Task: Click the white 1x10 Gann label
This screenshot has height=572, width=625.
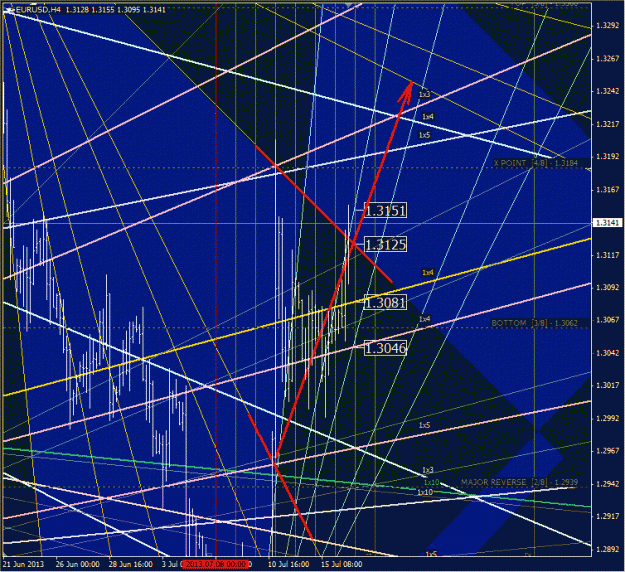Action: pyautogui.click(x=425, y=492)
